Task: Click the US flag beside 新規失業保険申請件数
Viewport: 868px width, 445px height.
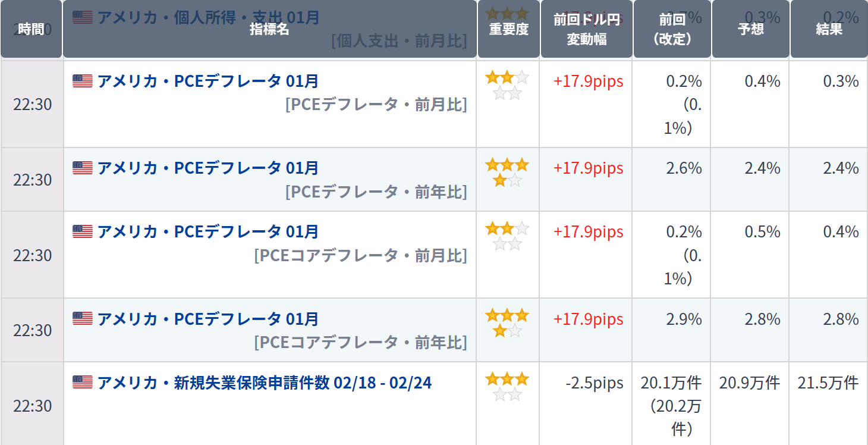Action: [83, 382]
